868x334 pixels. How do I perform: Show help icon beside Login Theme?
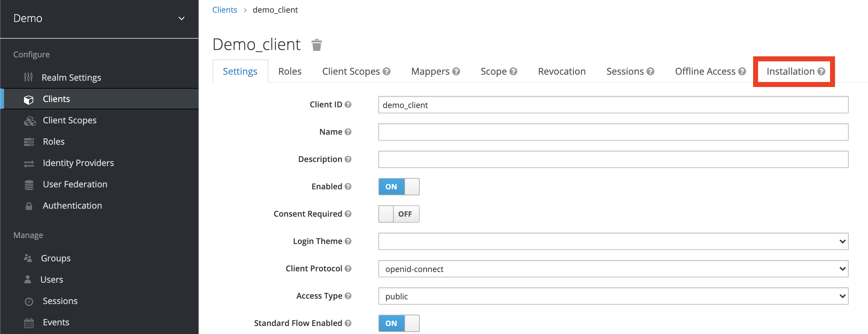click(x=348, y=241)
